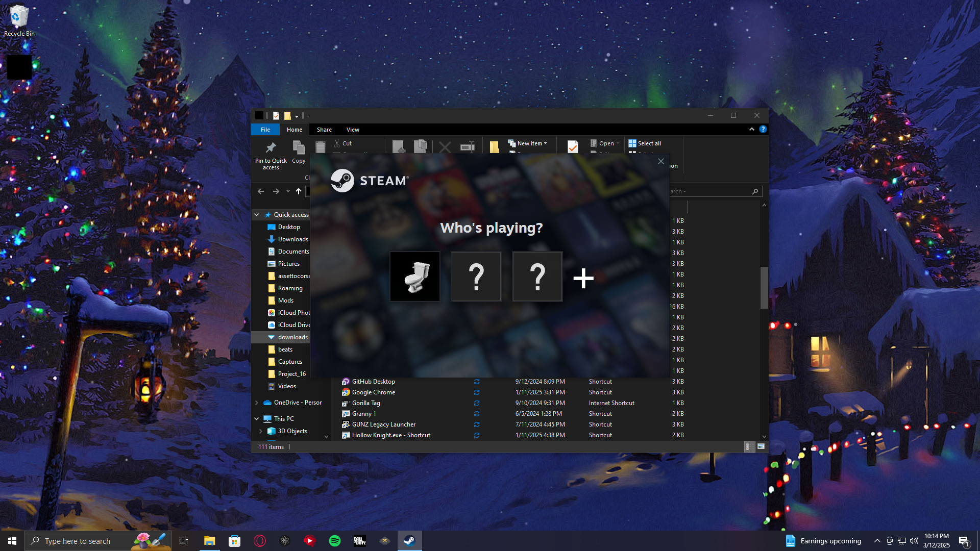Collapse the ribbon with the chevron
This screenshot has width=980, height=551.
pyautogui.click(x=752, y=130)
